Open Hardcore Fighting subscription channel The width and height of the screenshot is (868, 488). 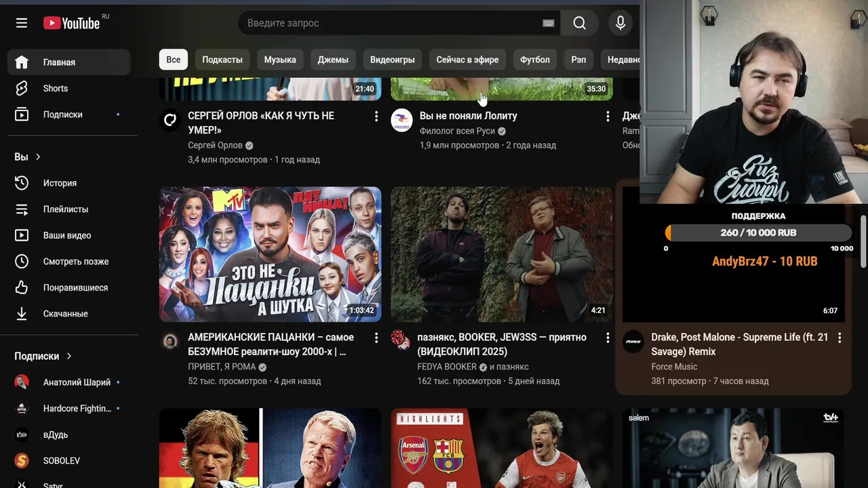coord(69,409)
